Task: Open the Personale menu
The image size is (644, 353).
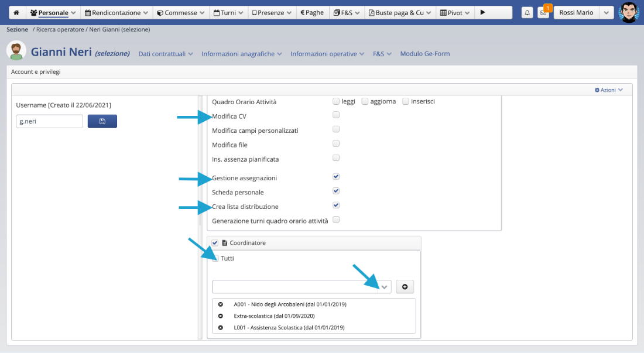Action: [53, 12]
